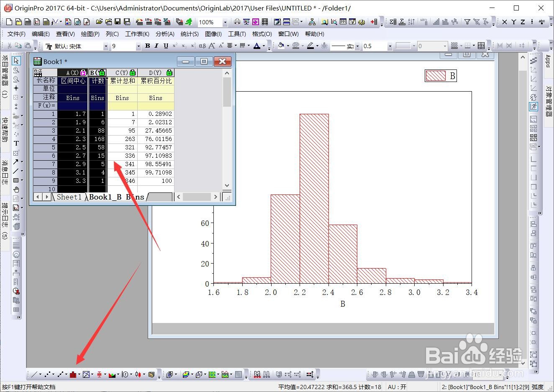Set column as X icon
554x392 pixels.
click(504, 22)
